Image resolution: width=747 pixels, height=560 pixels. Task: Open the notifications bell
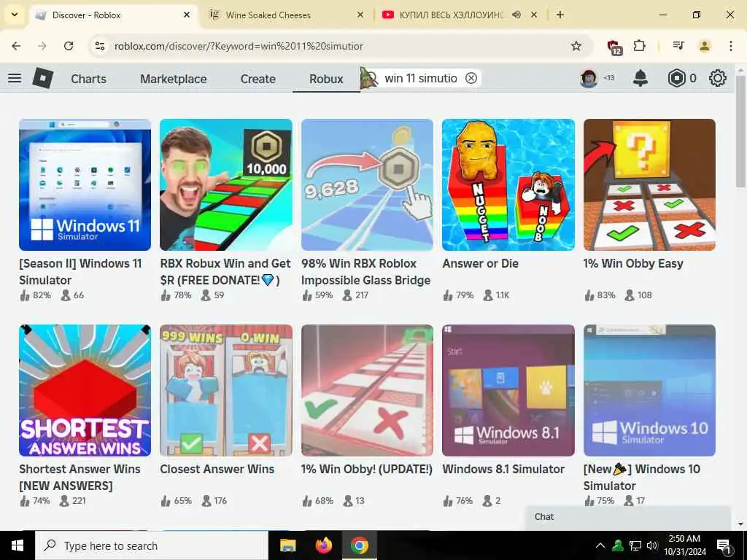[640, 78]
